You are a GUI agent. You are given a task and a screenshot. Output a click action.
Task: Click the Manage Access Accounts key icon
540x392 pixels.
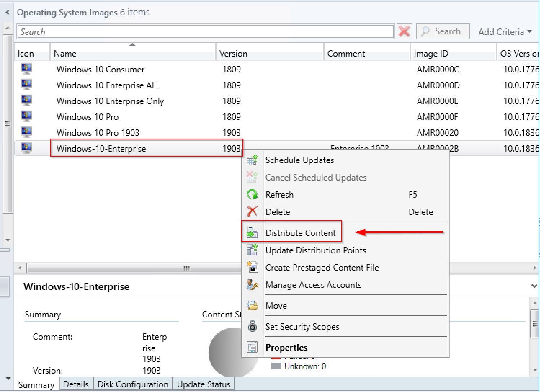click(x=252, y=285)
